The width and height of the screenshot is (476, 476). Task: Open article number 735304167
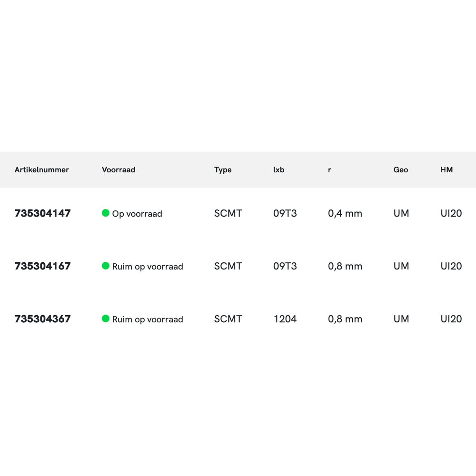(43, 266)
